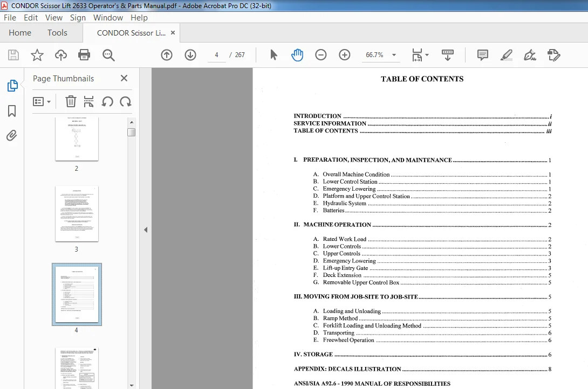Switch to the Tools tab

[x=57, y=33]
